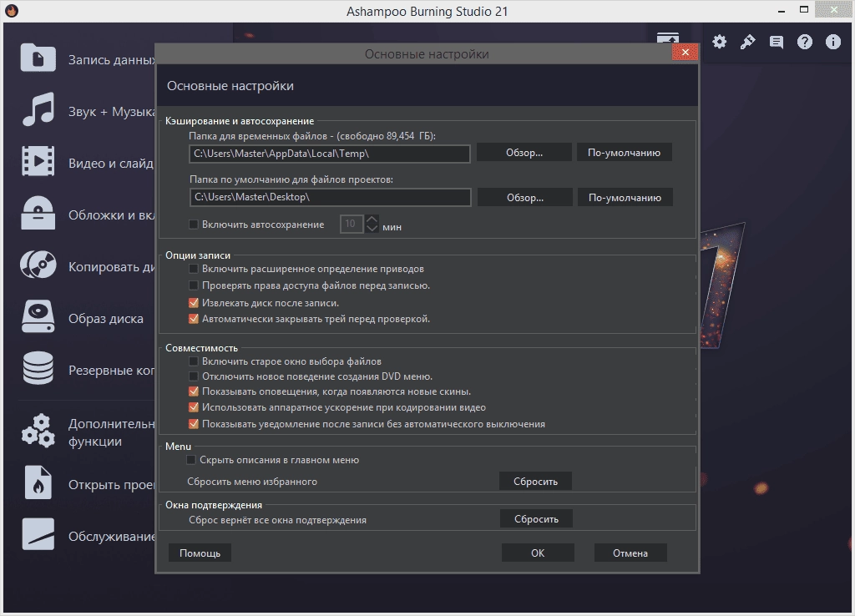
Task: Open Запись данных data burning icon
Action: coord(38,58)
